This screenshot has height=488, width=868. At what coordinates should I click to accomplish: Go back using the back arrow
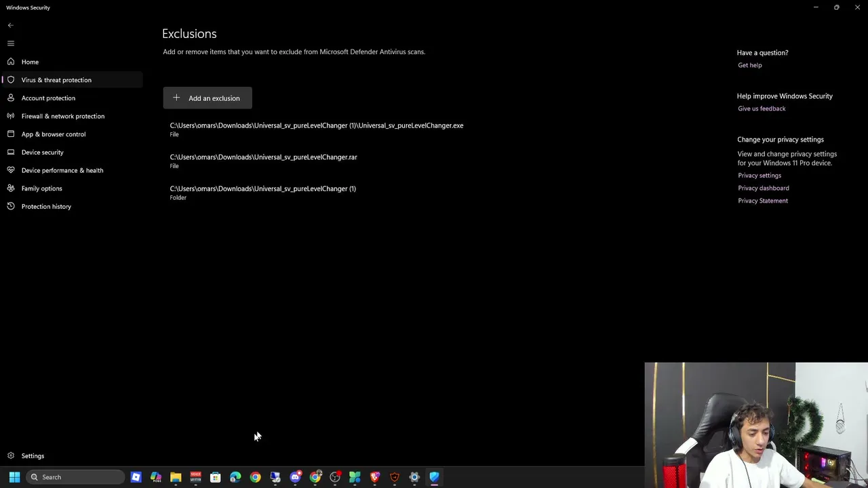point(10,25)
